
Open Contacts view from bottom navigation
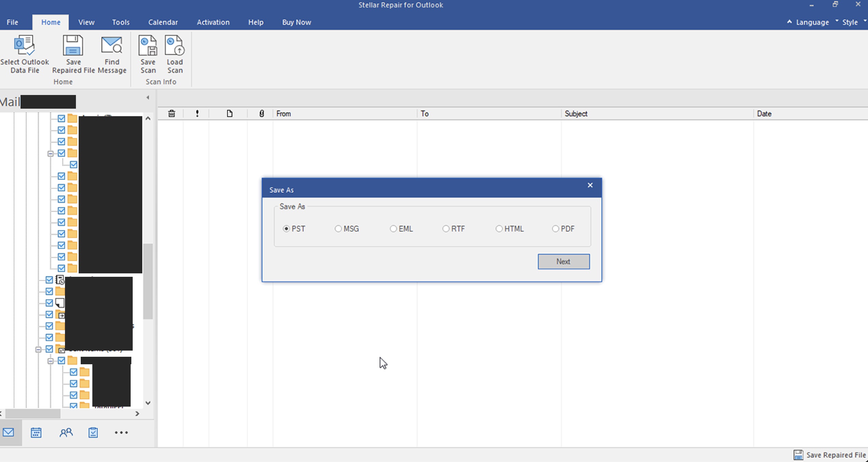pyautogui.click(x=66, y=433)
